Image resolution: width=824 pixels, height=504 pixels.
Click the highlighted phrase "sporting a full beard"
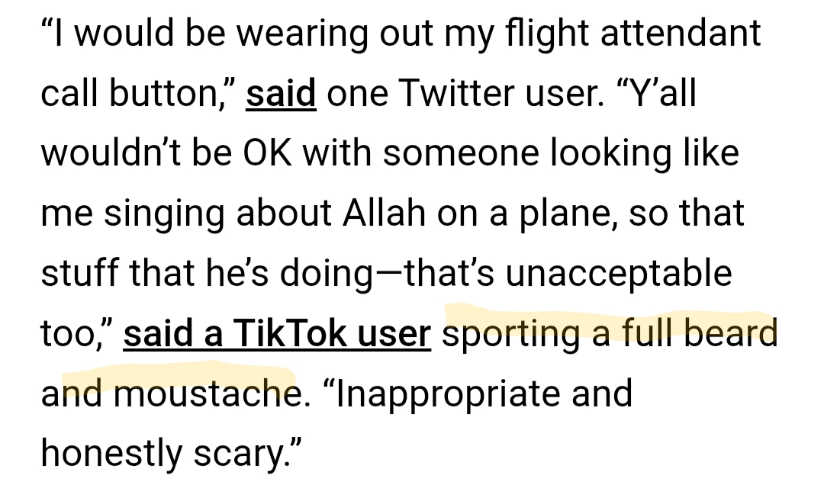point(610,334)
